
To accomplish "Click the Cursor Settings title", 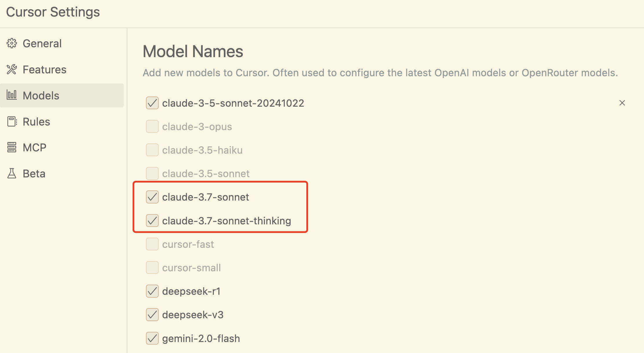I will click(x=53, y=12).
